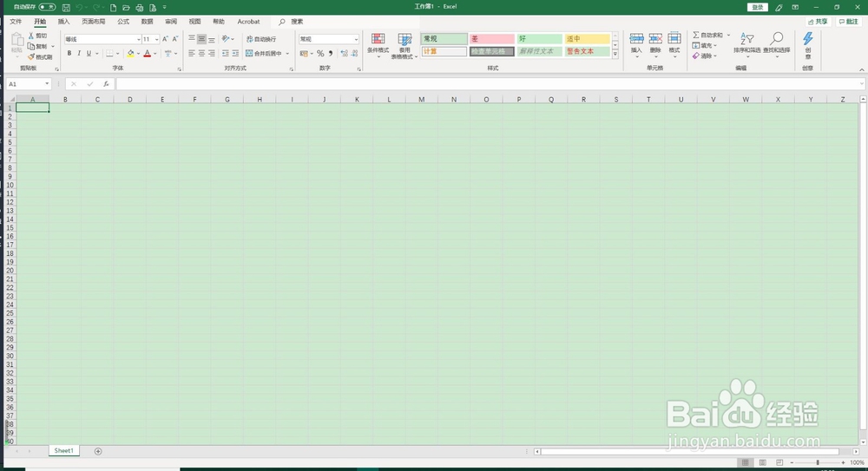This screenshot has width=868, height=471.
Task: Toggle center horizontal alignment
Action: pos(201,54)
